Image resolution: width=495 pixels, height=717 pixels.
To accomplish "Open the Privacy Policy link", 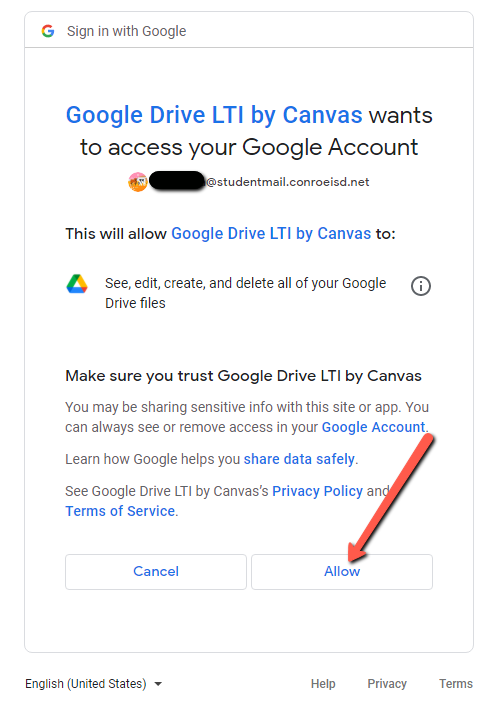I will point(317,491).
